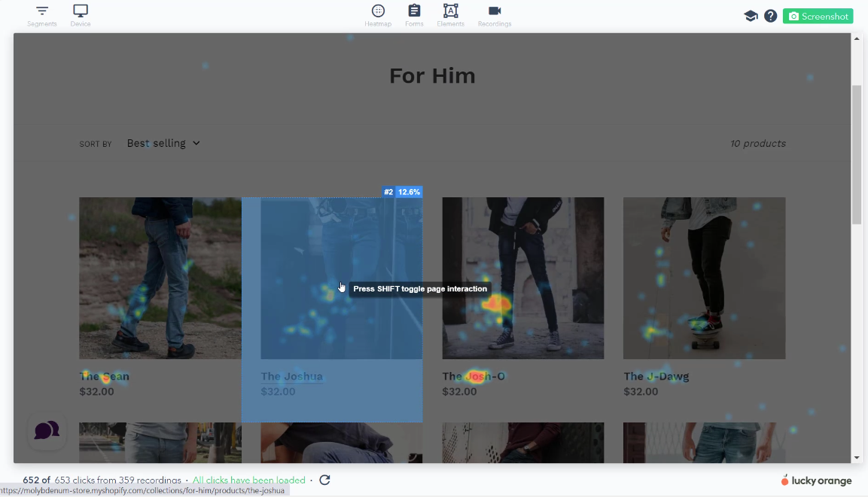Click The Josh-O $32.00 price
The height and width of the screenshot is (497, 868).
[459, 392]
